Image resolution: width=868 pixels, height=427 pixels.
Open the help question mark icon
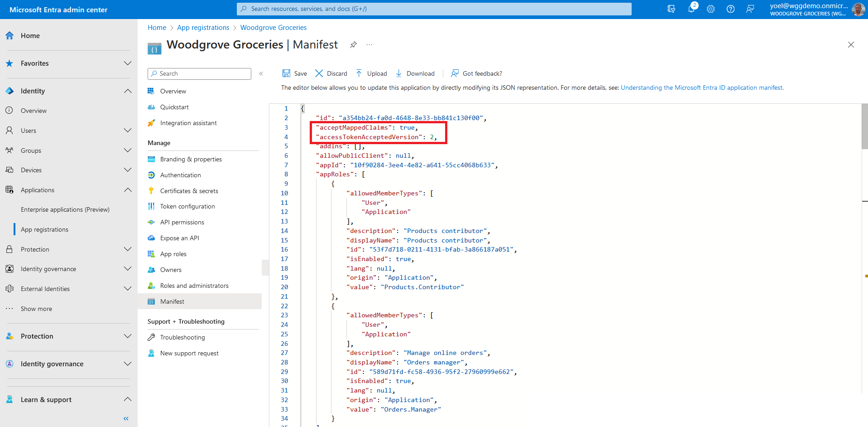click(730, 9)
